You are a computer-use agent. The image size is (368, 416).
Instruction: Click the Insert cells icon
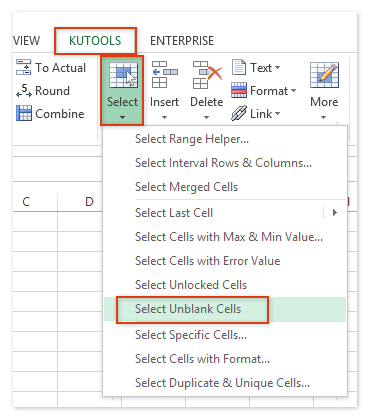[x=164, y=74]
